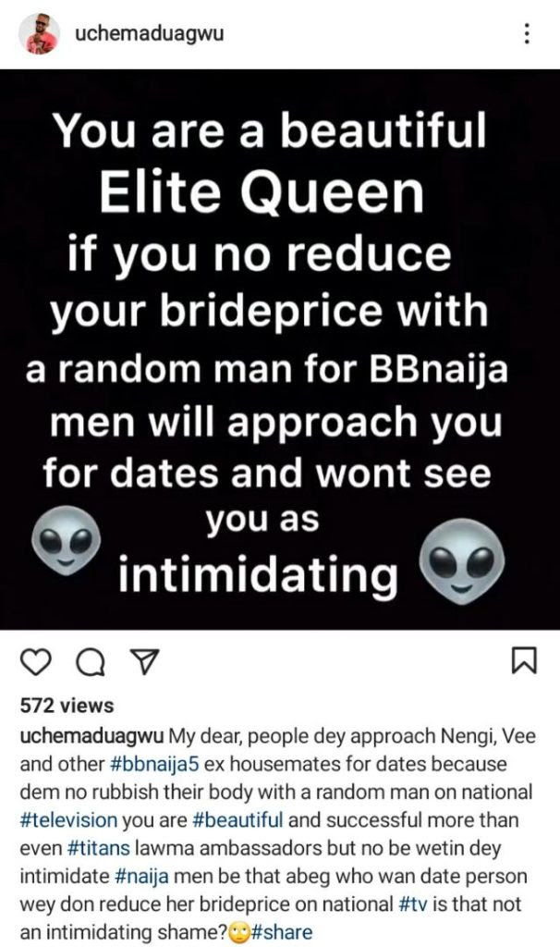Open the #titans hashtag
This screenshot has width=560, height=947.
pos(98,848)
